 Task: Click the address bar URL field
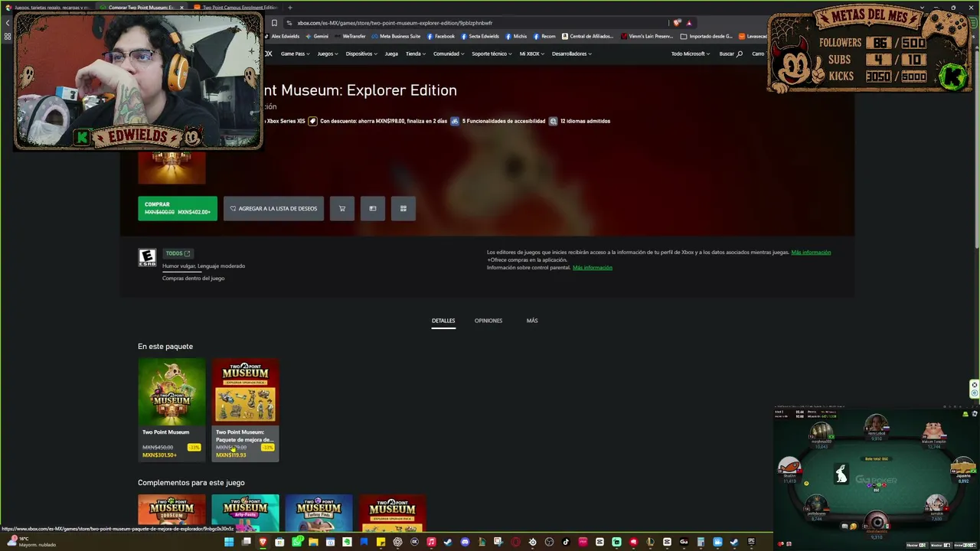(475, 23)
